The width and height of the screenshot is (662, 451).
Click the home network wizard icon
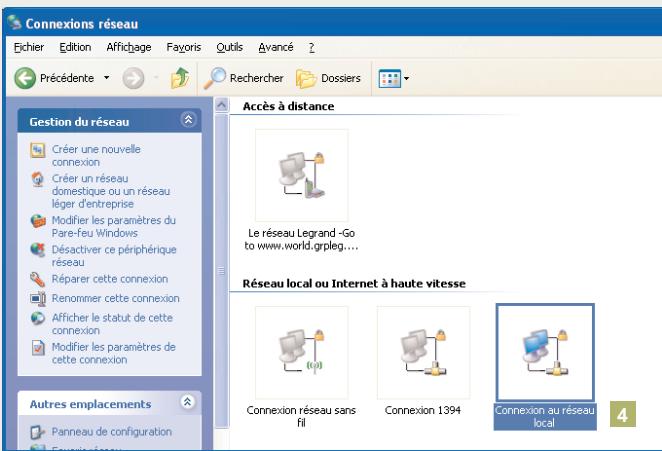(38, 179)
